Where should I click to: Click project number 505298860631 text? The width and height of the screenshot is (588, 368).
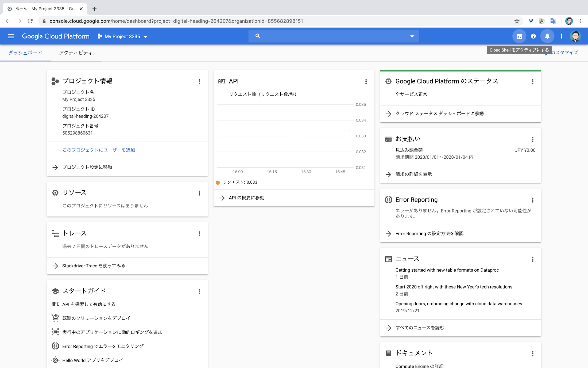coord(77,133)
